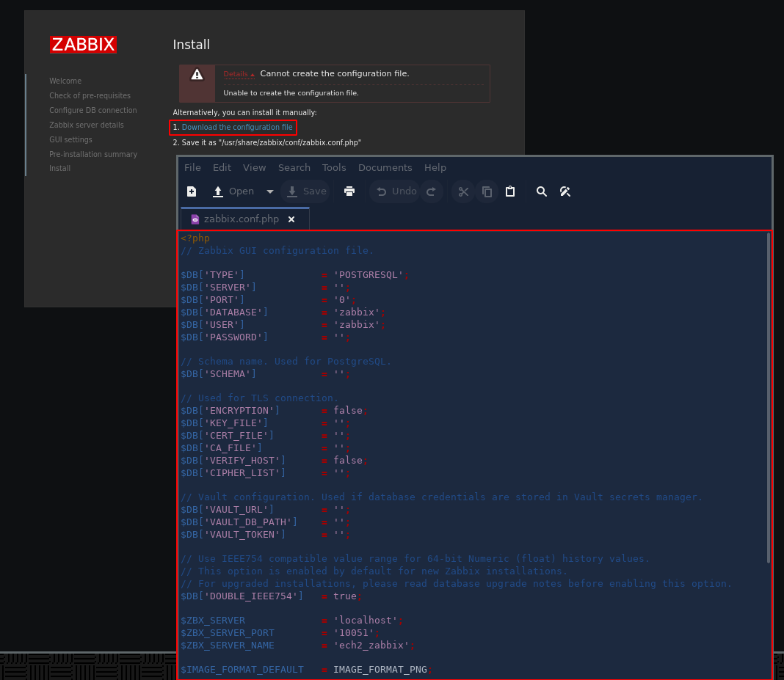Click the '10051' server port value
This screenshot has width=784, height=680.
click(x=354, y=632)
